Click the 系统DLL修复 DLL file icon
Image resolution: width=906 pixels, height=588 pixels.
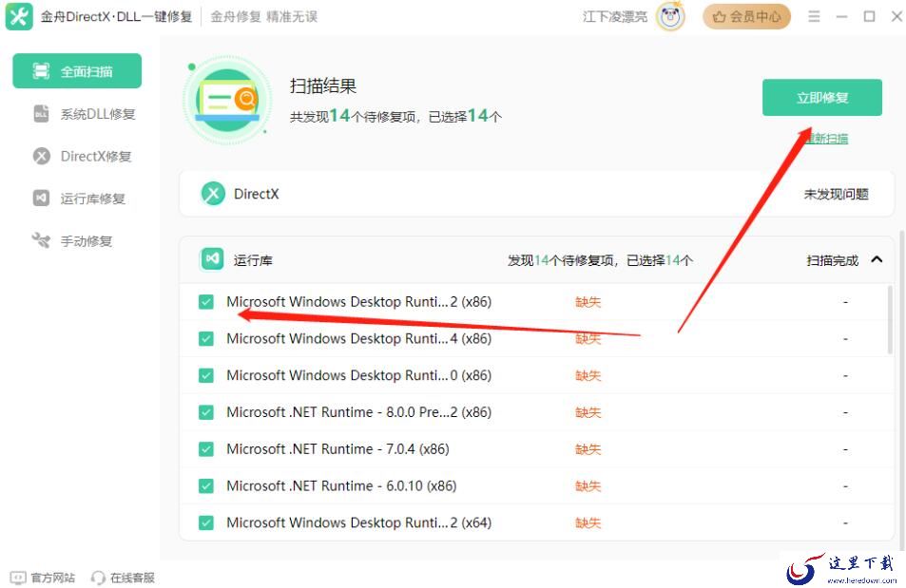click(41, 114)
